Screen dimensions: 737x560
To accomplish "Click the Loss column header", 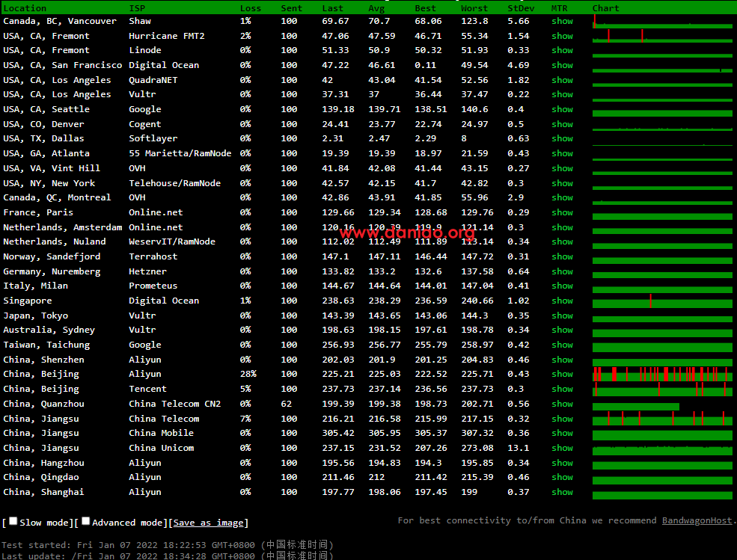I will click(x=251, y=8).
